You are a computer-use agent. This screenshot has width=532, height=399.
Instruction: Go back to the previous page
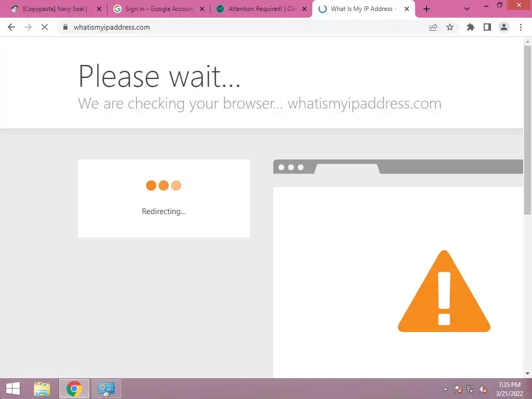tap(11, 27)
